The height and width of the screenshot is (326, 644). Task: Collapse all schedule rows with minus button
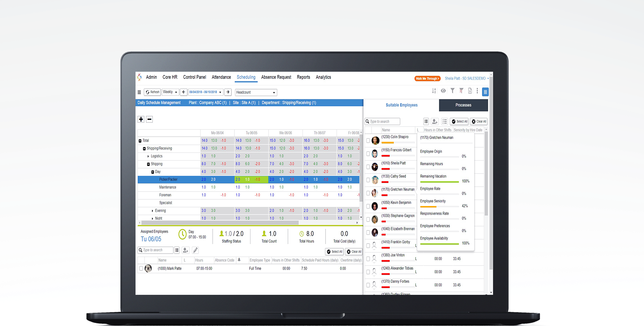[x=150, y=119]
